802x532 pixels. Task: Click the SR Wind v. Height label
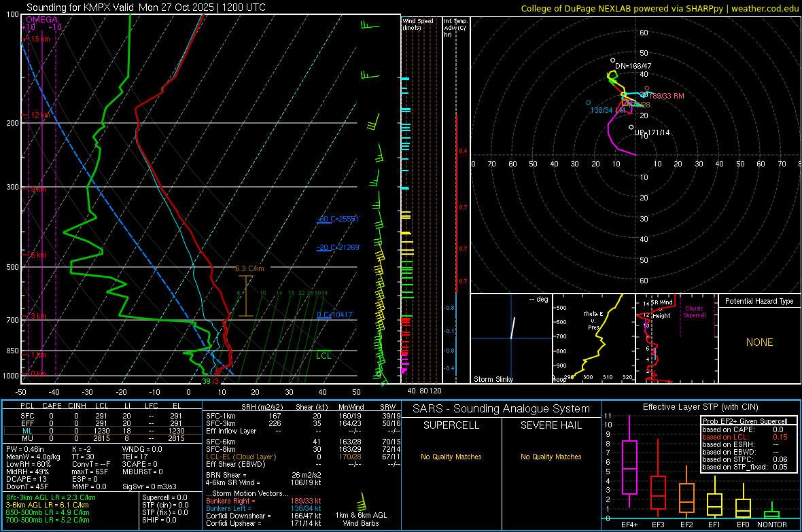click(661, 309)
